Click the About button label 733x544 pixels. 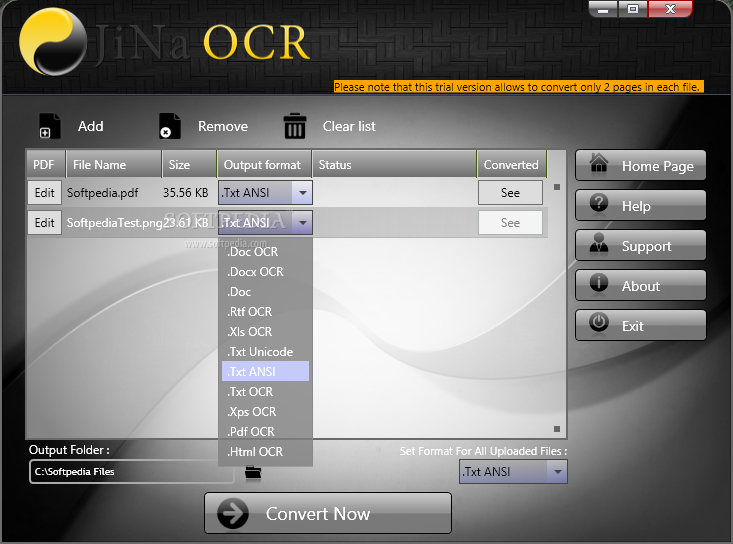(x=641, y=286)
